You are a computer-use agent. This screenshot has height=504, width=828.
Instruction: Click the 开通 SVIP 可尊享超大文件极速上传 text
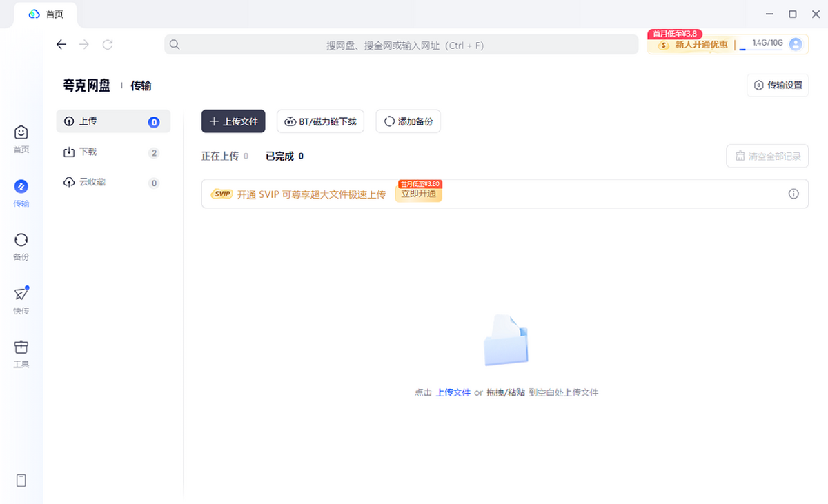(311, 194)
